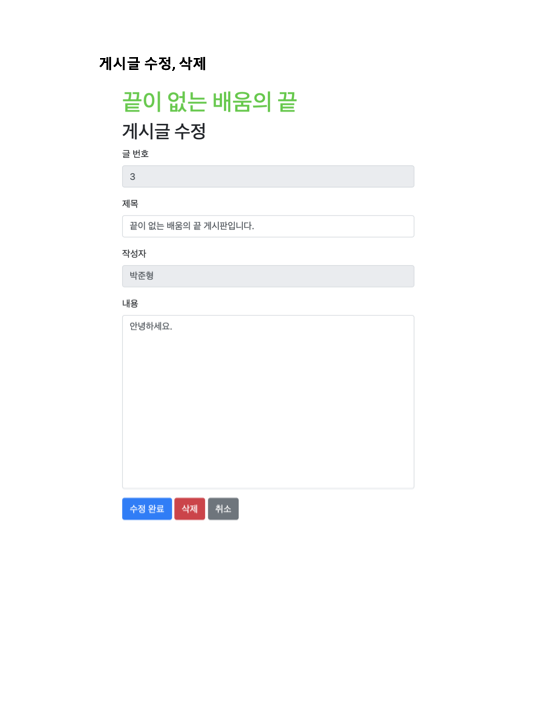This screenshot has height=720, width=540.
Task: Click the 게시글 수정 heading
Action: coord(164,131)
